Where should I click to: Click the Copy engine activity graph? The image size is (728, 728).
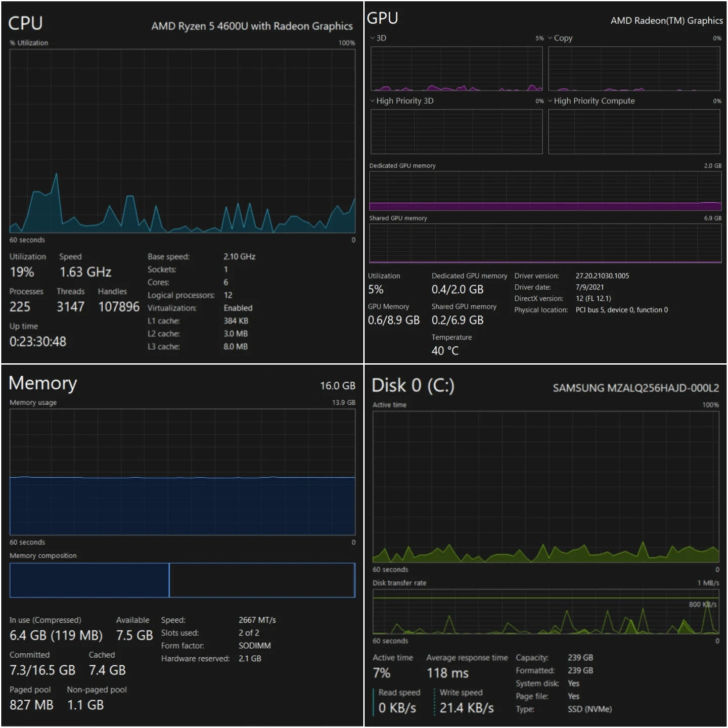tap(634, 69)
